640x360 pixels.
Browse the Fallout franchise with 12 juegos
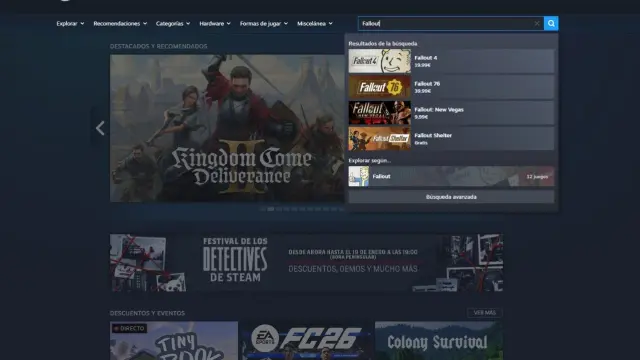tap(451, 176)
